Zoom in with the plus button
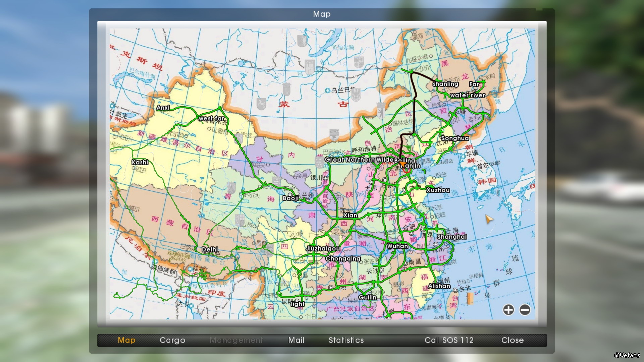This screenshot has height=362, width=644. click(508, 310)
